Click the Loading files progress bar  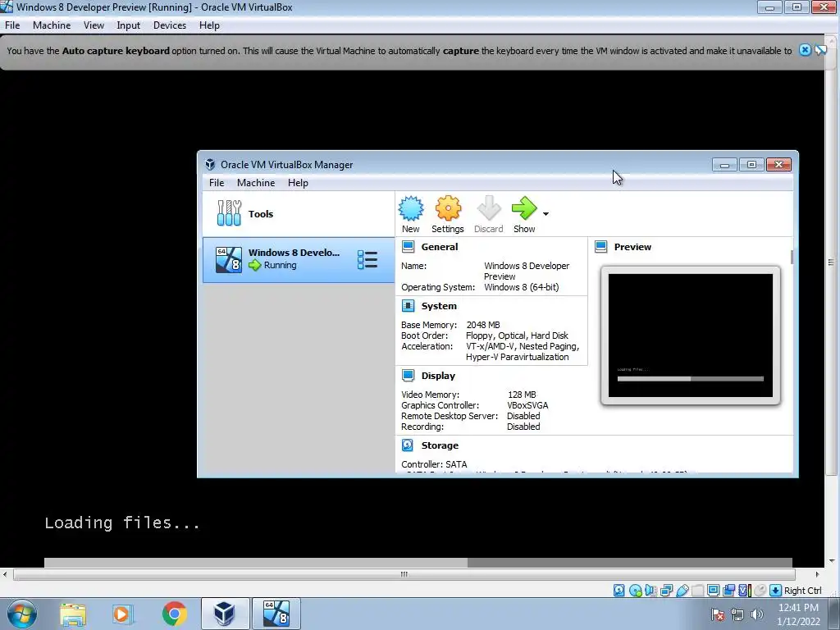pos(418,562)
